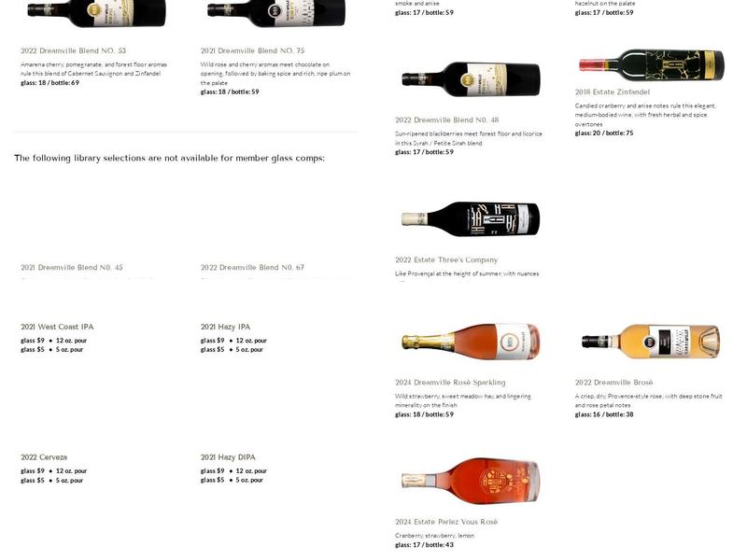The height and width of the screenshot is (560, 747).
Task: Click the 2022 Estate Three's Company bottle image
Action: click(x=472, y=218)
